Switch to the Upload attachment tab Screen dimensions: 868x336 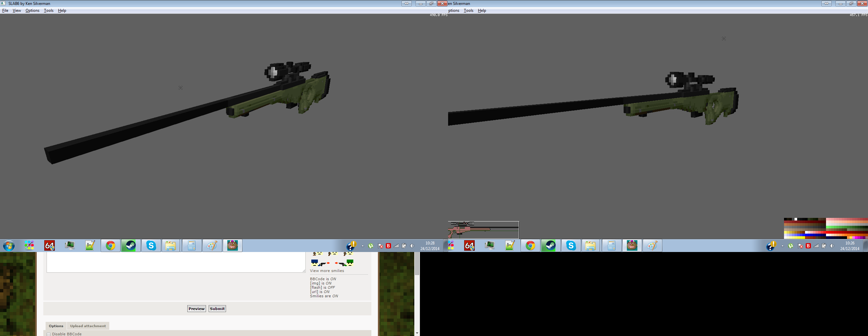[88, 326]
